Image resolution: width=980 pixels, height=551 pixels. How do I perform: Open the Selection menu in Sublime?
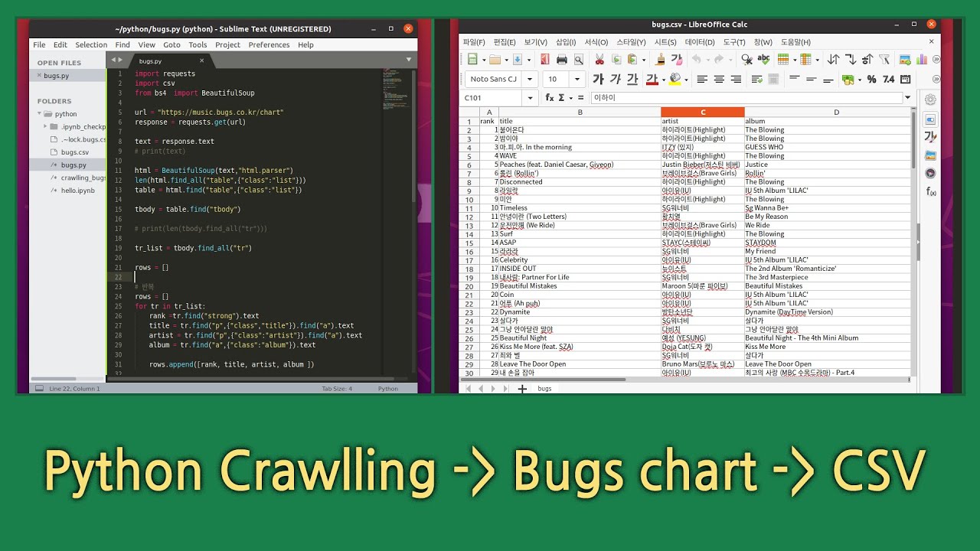tap(91, 44)
